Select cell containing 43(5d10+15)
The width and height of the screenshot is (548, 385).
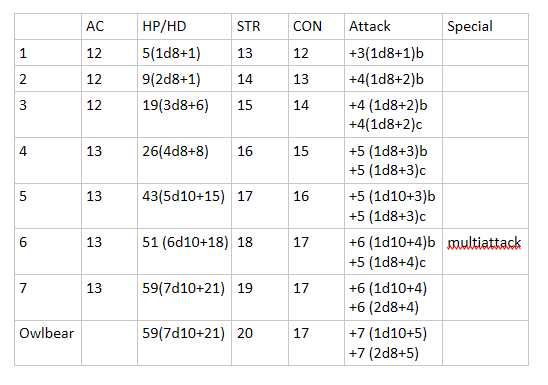(185, 206)
